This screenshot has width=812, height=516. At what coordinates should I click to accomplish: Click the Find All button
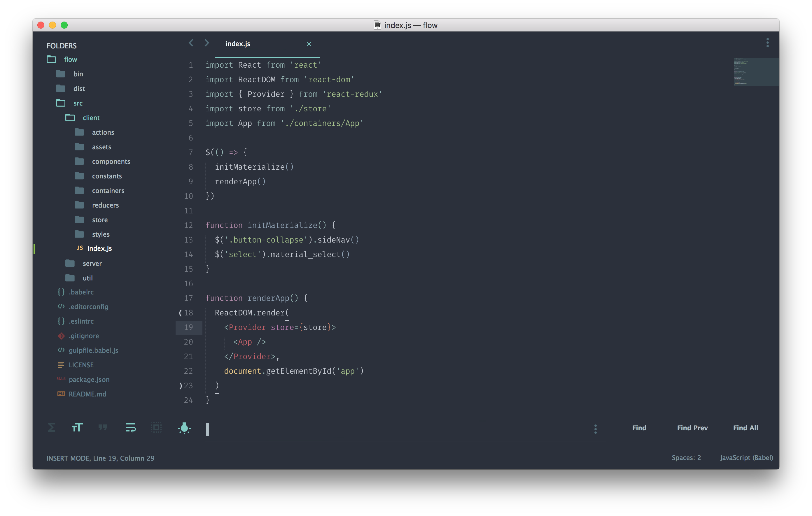pos(745,428)
